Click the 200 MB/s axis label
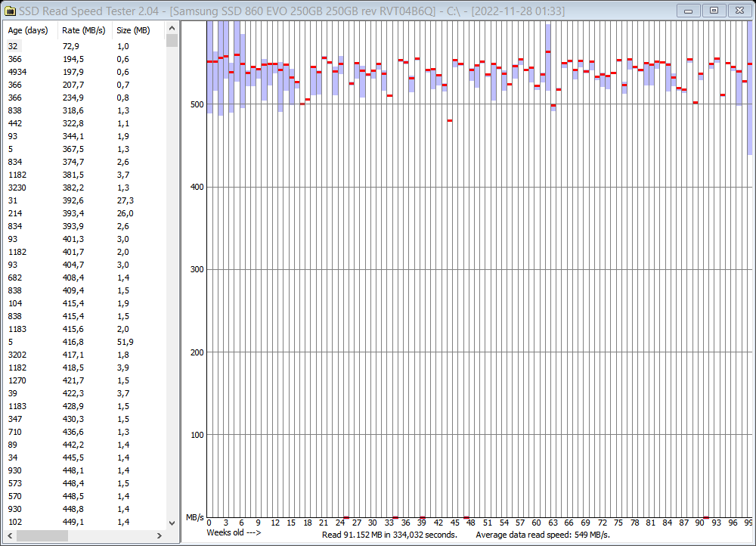The image size is (756, 546). pos(197,352)
